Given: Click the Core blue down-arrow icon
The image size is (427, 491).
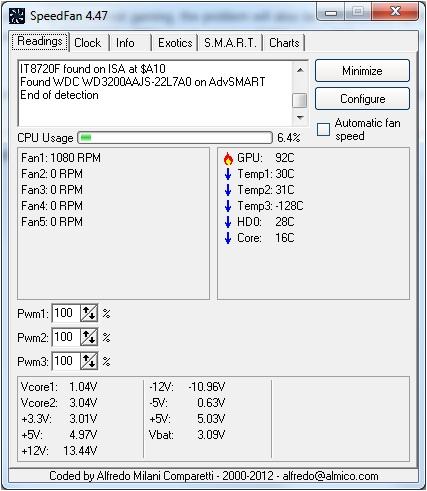Looking at the screenshot, I should (x=228, y=238).
